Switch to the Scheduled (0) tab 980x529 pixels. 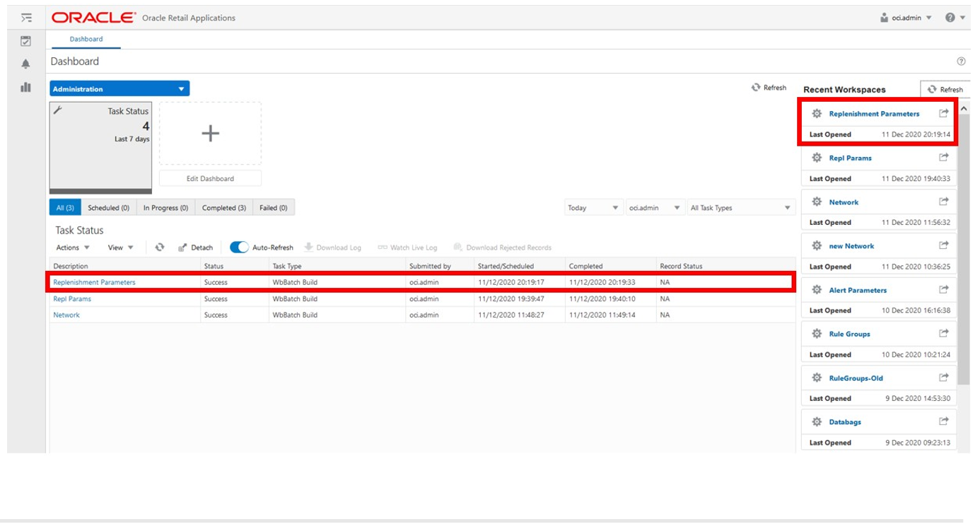tap(109, 208)
